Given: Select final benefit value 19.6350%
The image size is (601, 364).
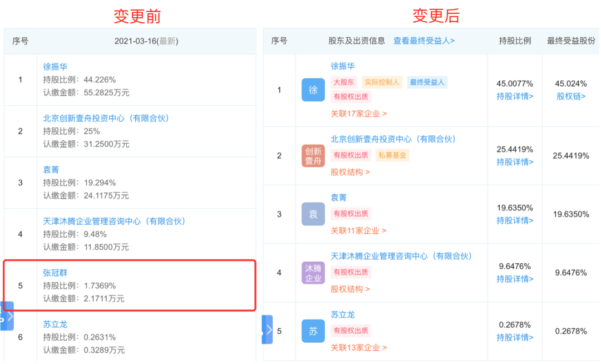Looking at the screenshot, I should [x=571, y=215].
